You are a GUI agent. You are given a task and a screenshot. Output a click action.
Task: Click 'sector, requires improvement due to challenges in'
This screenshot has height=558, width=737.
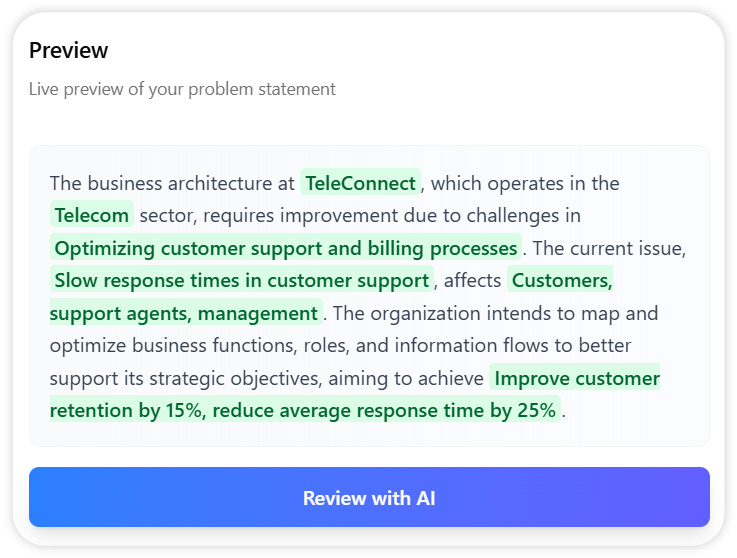click(x=360, y=215)
